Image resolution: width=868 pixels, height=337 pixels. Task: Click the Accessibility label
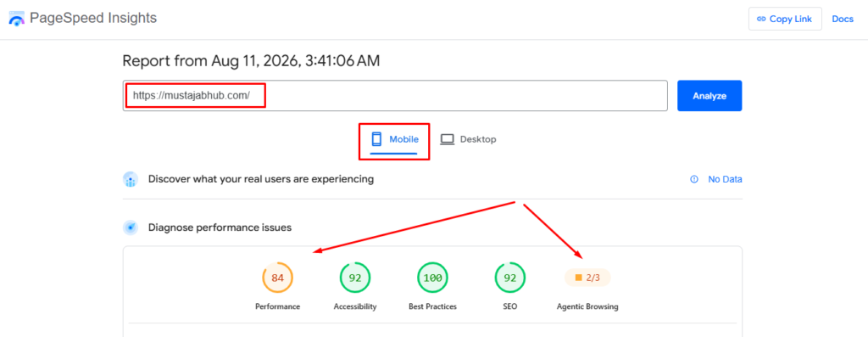coord(355,306)
